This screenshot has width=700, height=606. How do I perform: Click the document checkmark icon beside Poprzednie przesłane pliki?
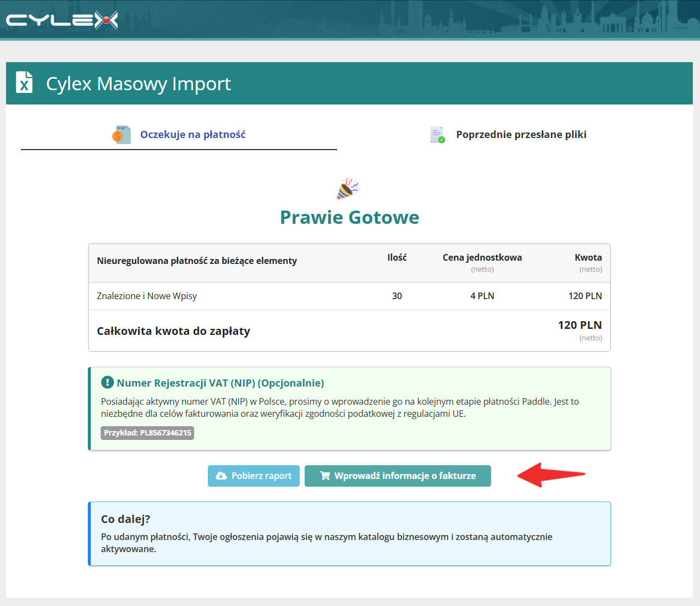438,135
